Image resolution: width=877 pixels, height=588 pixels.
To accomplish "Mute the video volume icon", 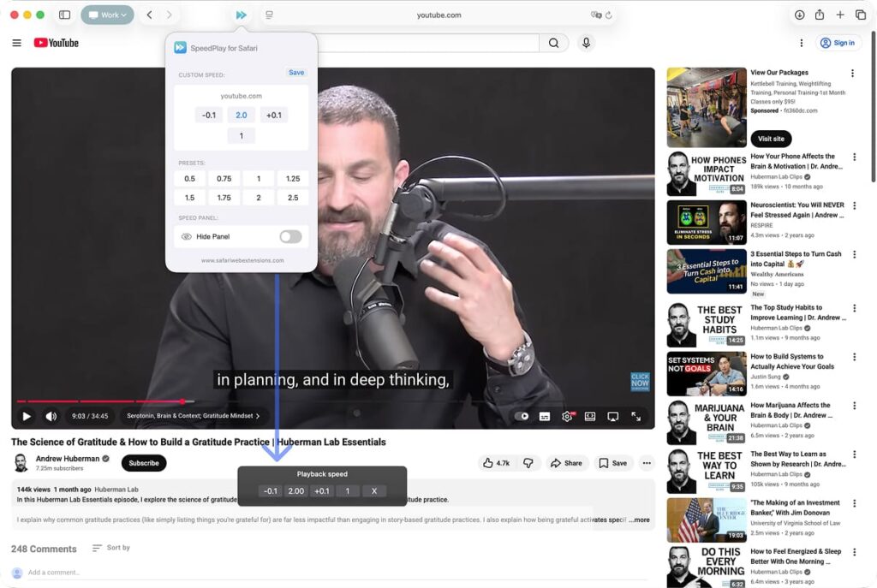I will 51,416.
